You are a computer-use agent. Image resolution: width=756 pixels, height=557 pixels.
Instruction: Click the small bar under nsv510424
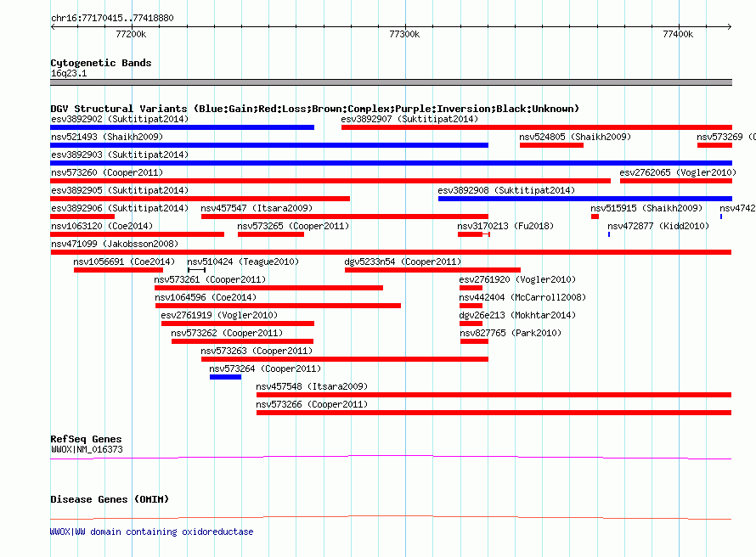point(197,270)
